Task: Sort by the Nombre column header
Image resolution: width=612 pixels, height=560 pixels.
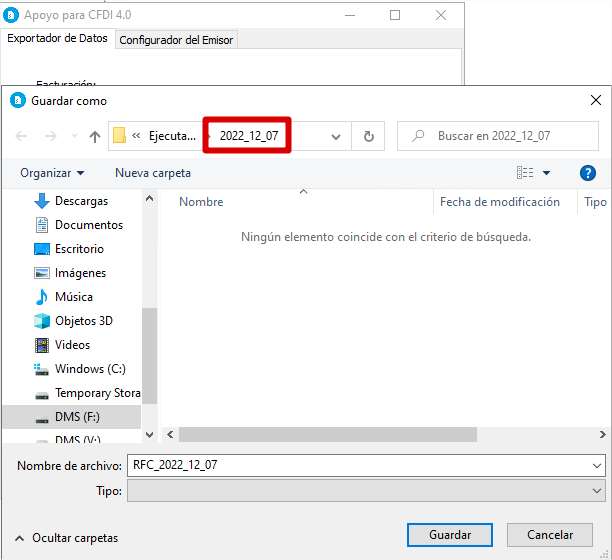Action: (x=201, y=202)
